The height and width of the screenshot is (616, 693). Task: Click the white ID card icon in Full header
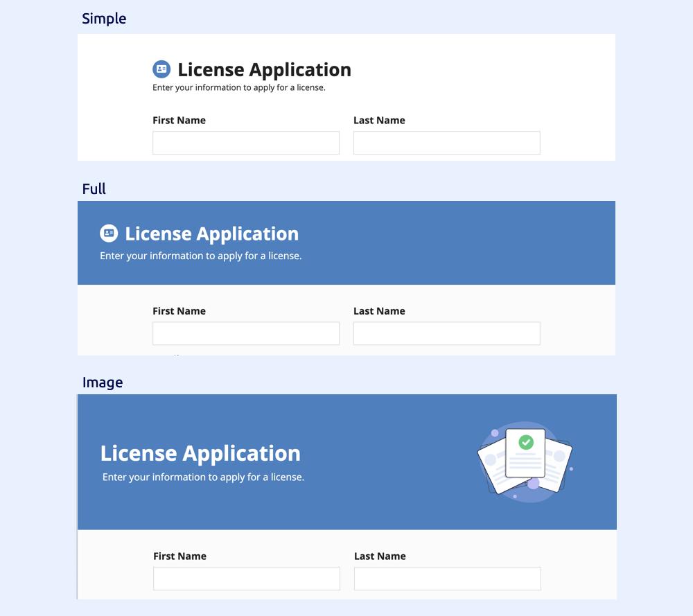coord(109,233)
